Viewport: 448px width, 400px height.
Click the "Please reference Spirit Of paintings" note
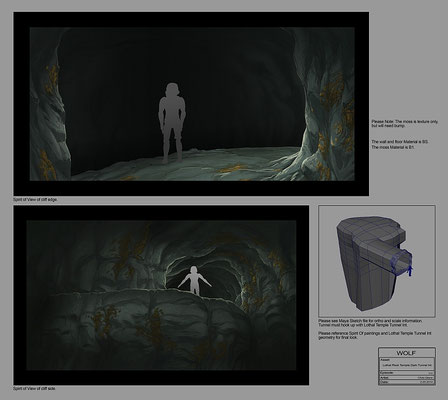pos(375,335)
